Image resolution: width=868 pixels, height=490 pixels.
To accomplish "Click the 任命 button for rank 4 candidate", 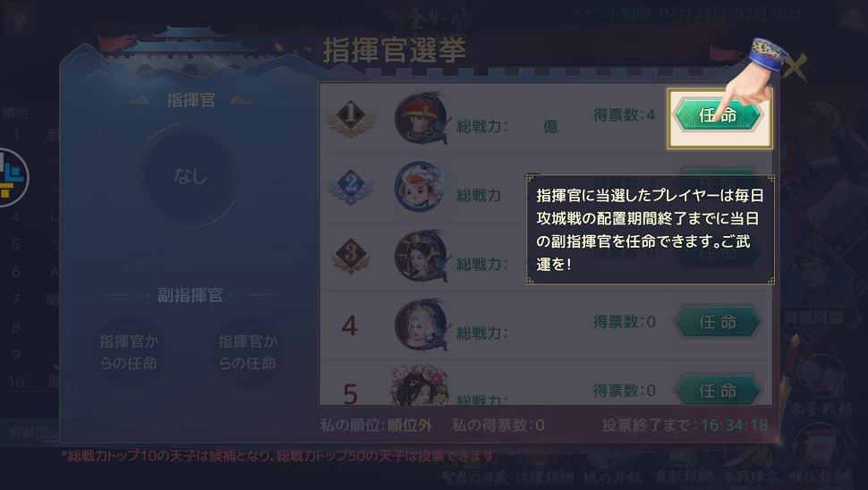I will [718, 322].
